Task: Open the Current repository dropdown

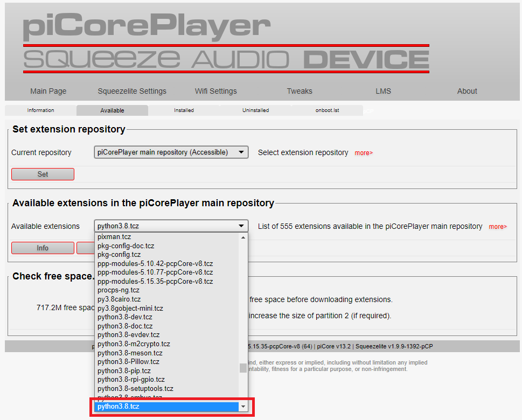Action: pos(171,152)
